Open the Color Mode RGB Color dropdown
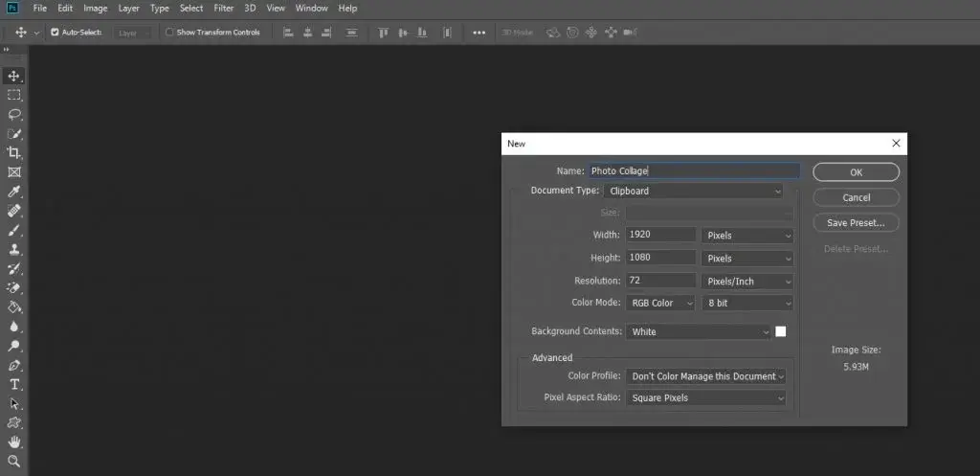The height and width of the screenshot is (476, 980). pos(660,303)
